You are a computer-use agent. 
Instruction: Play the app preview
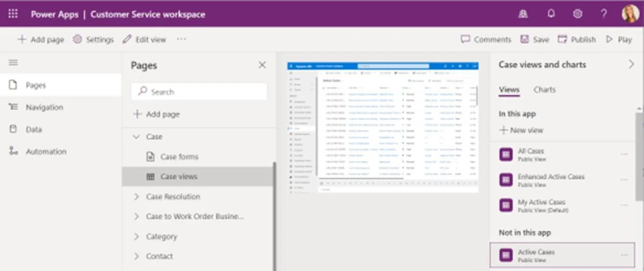coord(619,39)
